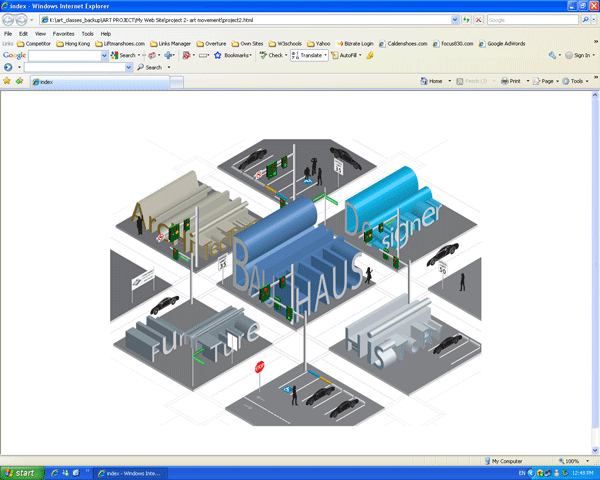This screenshot has width=600, height=480.
Task: Click the browser Back arrow button
Action: tap(10, 20)
